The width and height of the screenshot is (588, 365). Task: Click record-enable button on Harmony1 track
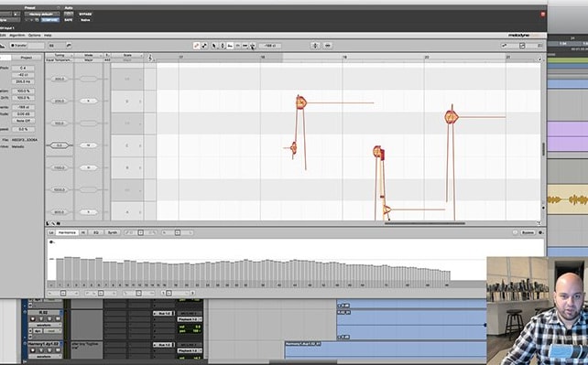[x=33, y=350]
